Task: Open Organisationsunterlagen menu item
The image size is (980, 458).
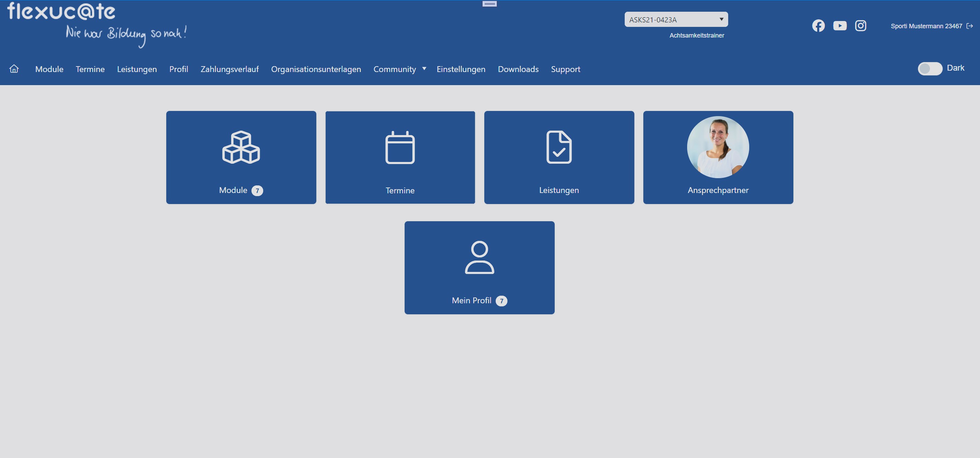Action: (316, 69)
